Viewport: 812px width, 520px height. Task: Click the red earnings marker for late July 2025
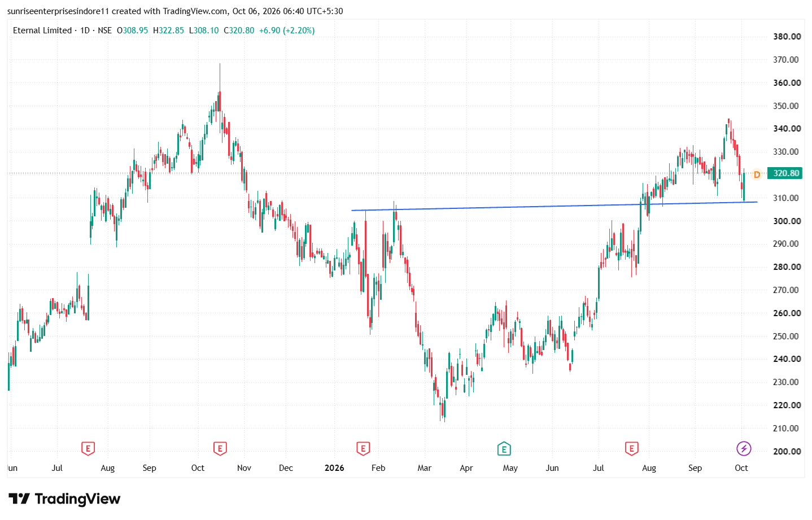coord(88,449)
